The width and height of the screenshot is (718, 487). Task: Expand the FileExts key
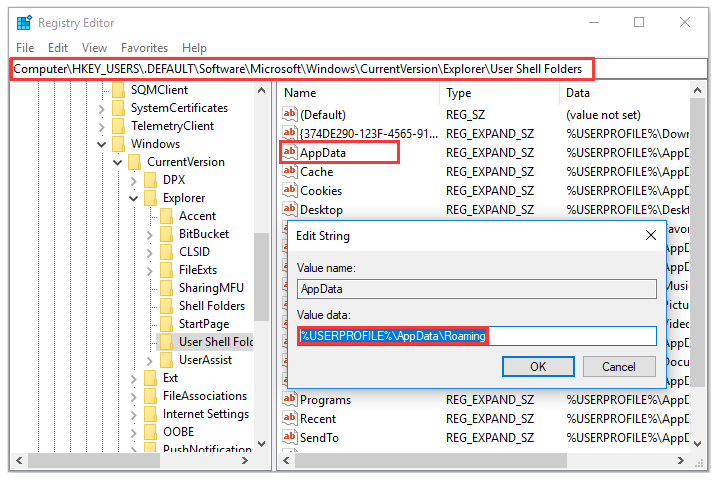pos(150,271)
